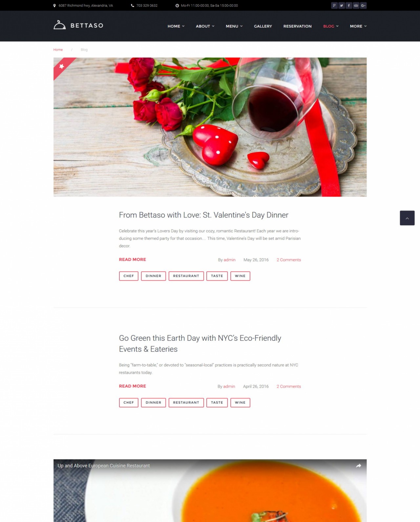Click the Home breadcrumb link

[58, 50]
